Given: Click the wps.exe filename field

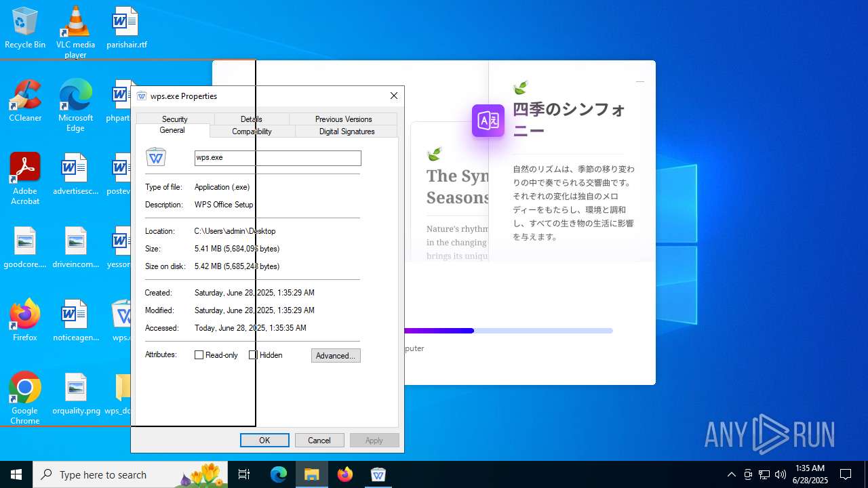Looking at the screenshot, I should 278,158.
